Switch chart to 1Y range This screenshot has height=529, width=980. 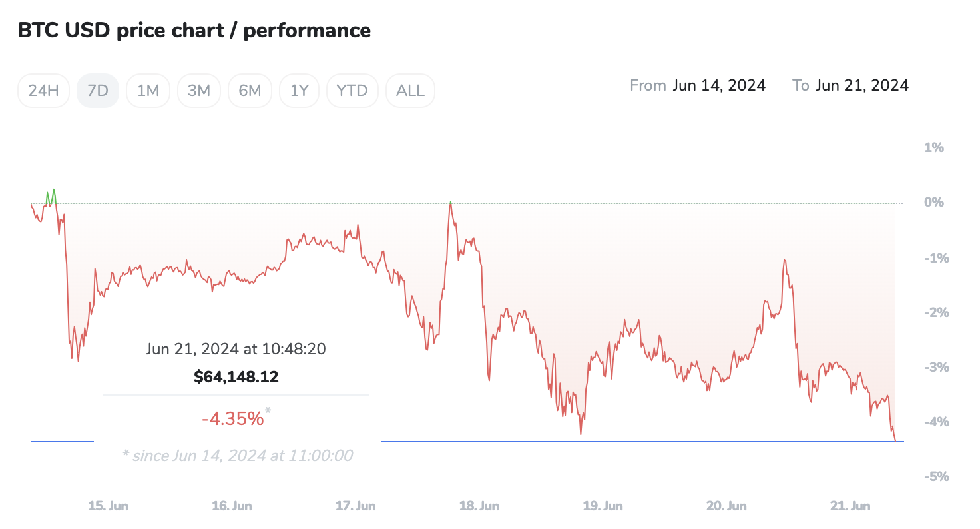click(x=300, y=91)
